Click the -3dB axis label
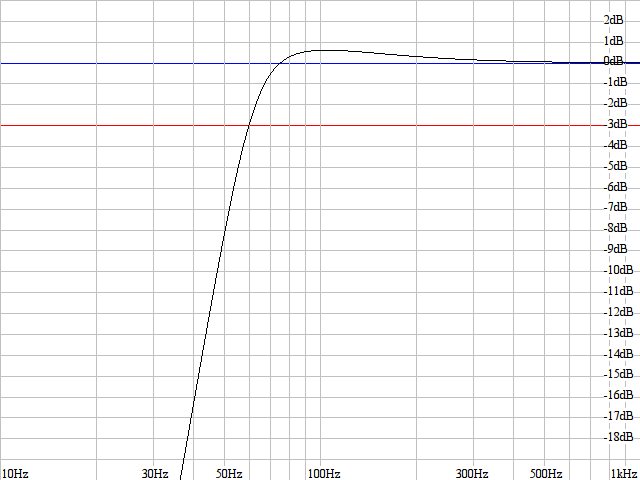 click(615, 124)
